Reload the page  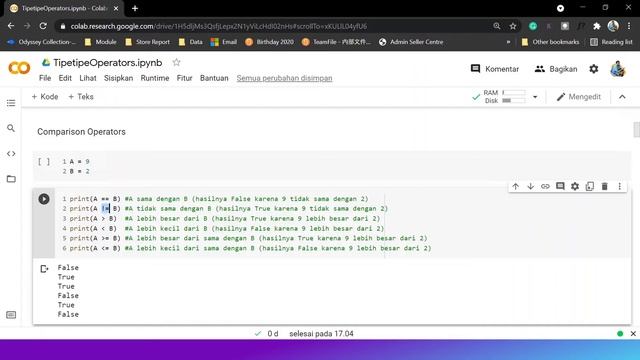point(43,26)
